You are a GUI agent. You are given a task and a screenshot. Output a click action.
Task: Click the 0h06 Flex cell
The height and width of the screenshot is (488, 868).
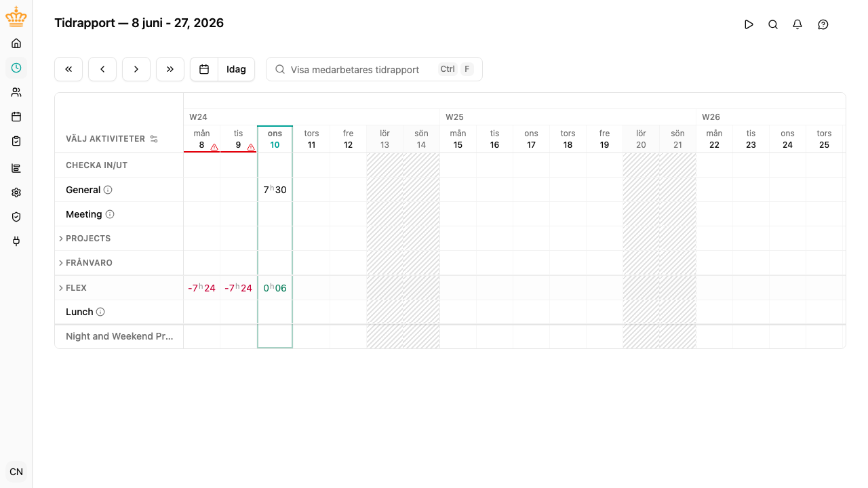[x=275, y=288]
